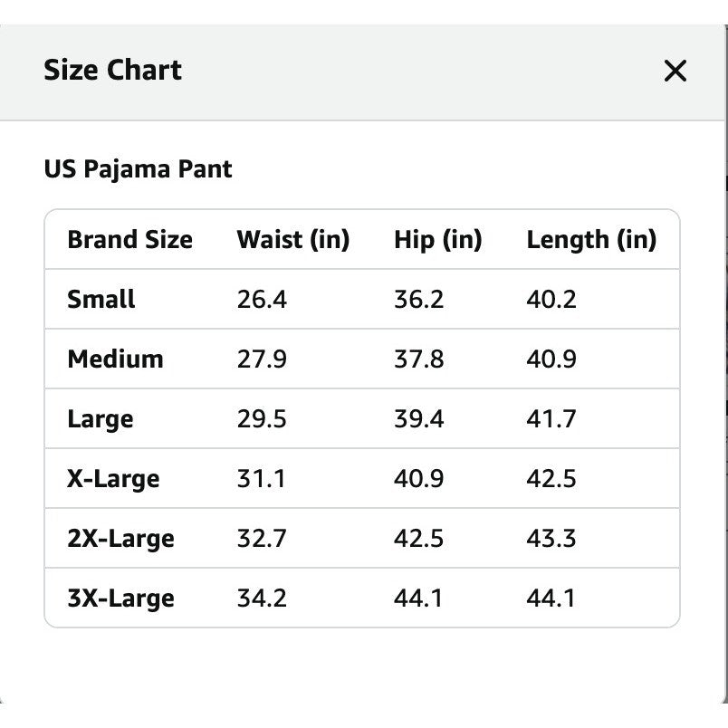The height and width of the screenshot is (728, 728).
Task: Click the Length (in) column header
Action: point(591,240)
